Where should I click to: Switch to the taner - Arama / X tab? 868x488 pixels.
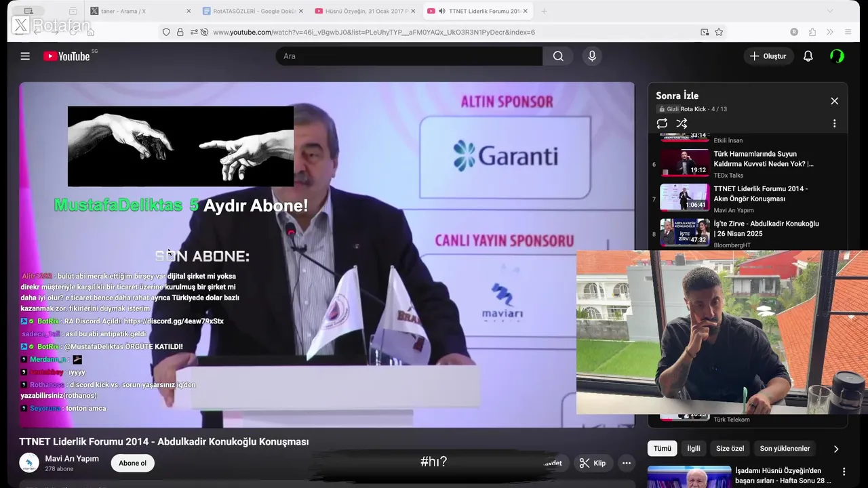(141, 12)
